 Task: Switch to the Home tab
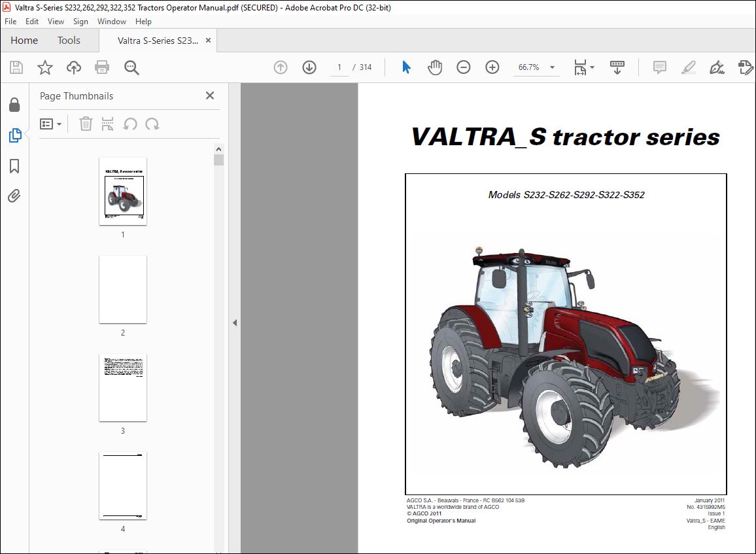(x=24, y=41)
